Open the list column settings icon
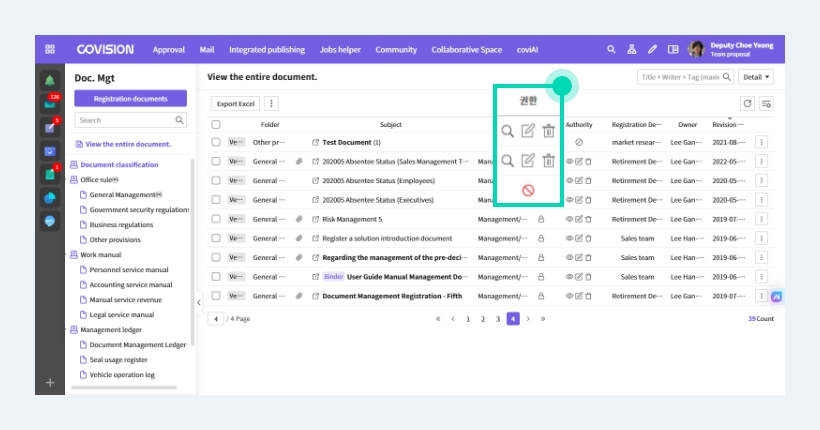820x430 pixels. pos(766,104)
